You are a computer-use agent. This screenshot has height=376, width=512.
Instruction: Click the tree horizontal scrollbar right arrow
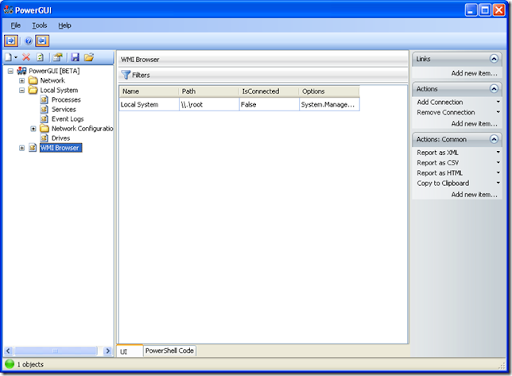[108, 351]
